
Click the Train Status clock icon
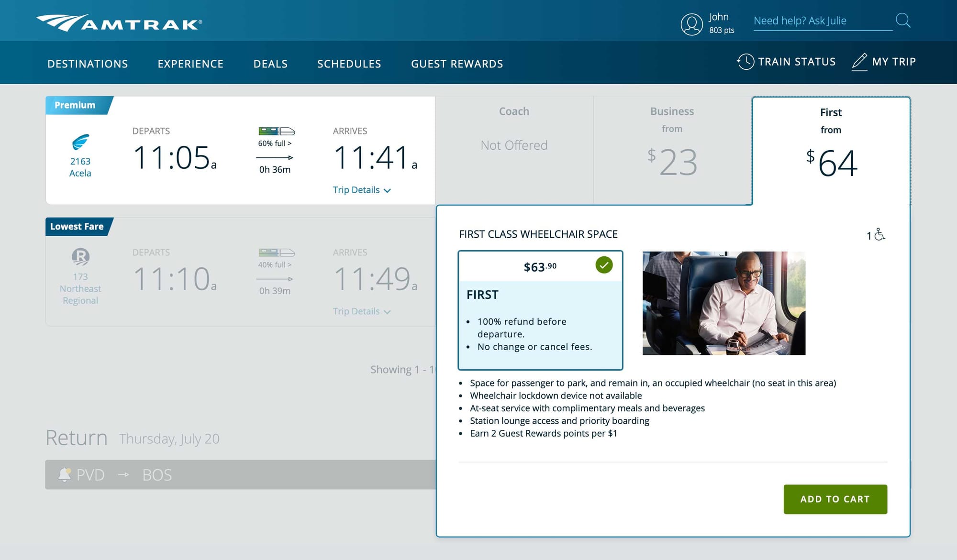(x=745, y=62)
